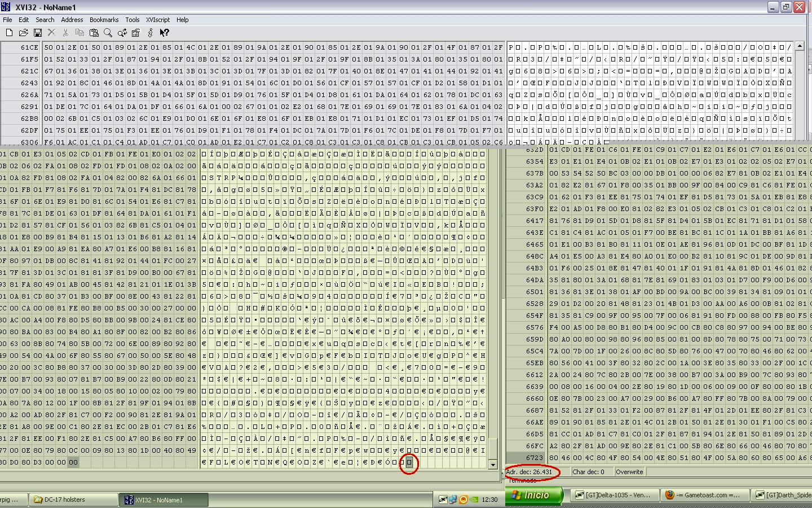Click the Inicio start button

535,495
